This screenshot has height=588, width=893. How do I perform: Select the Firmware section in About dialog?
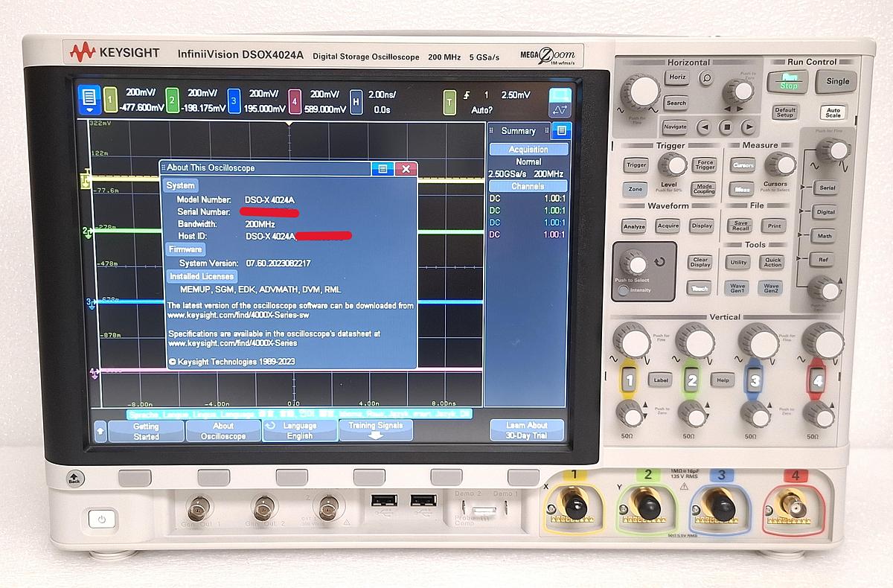point(185,249)
